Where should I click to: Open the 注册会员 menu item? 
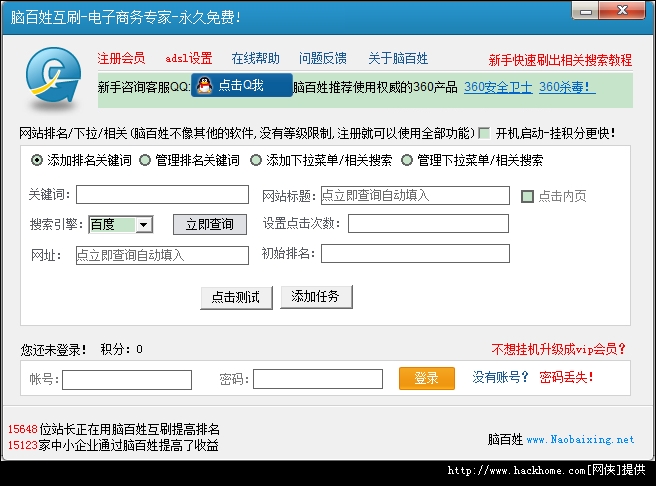121,58
